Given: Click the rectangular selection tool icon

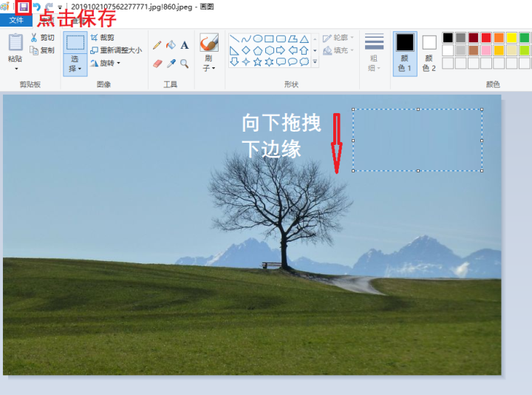Looking at the screenshot, I should coord(75,42).
